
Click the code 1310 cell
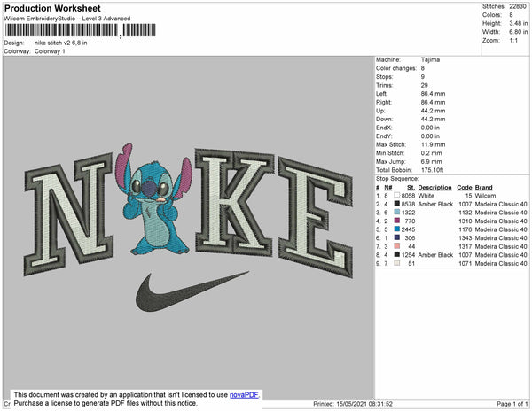tap(465, 221)
